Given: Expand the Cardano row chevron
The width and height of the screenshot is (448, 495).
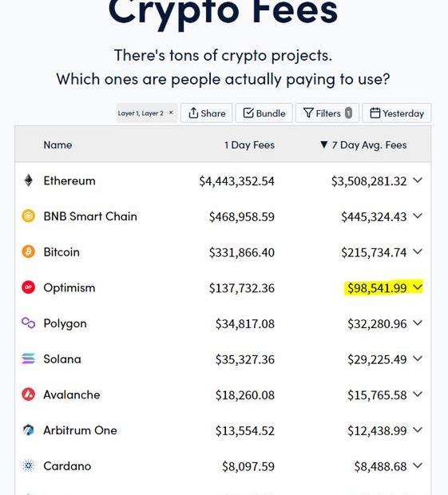Looking at the screenshot, I should (418, 465).
